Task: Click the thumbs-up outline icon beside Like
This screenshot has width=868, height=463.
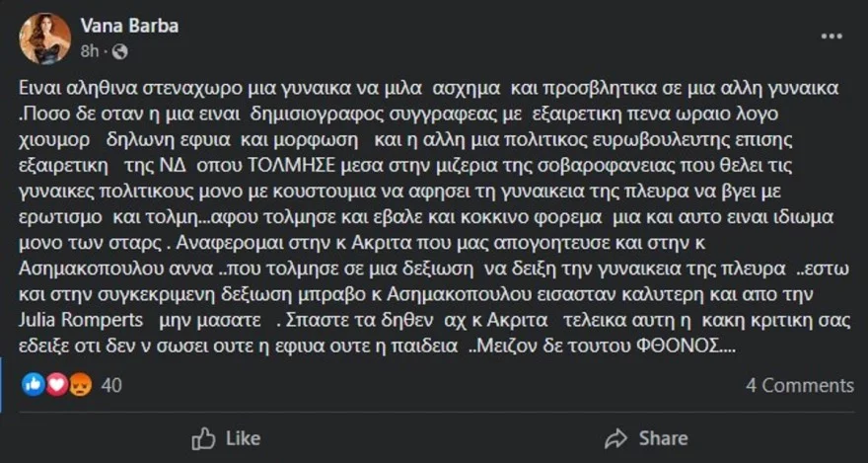Action: click(x=204, y=439)
